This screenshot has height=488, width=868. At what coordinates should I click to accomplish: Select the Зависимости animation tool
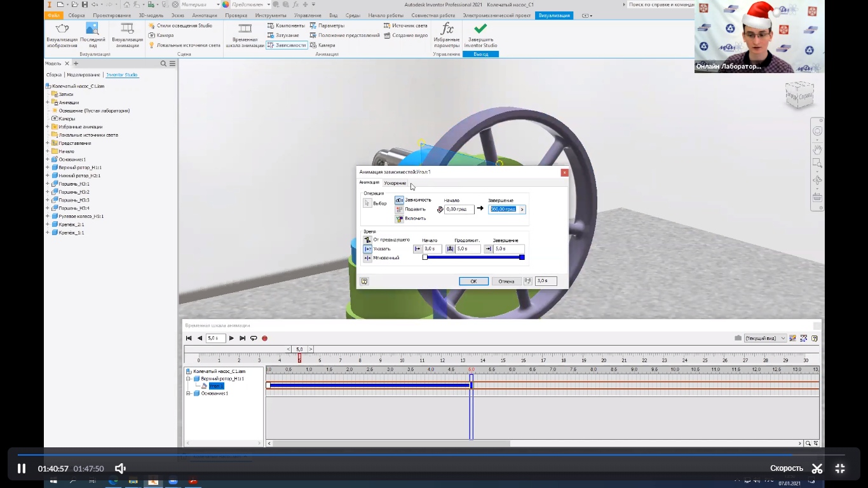[x=287, y=45]
